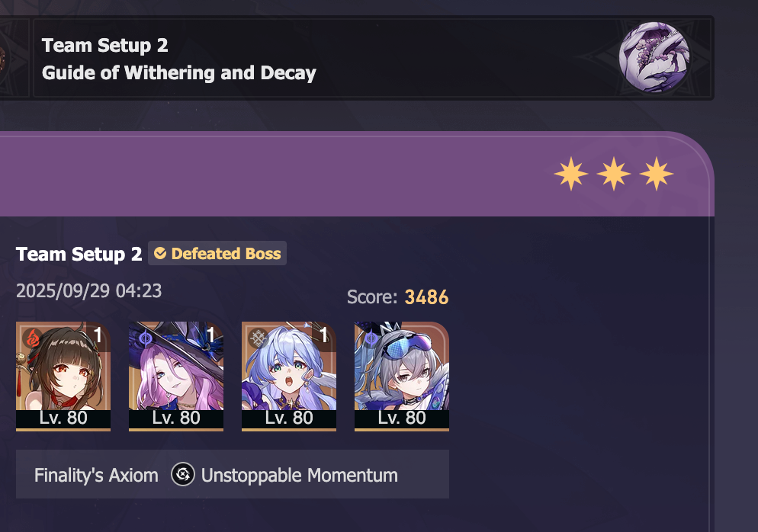This screenshot has width=758, height=532.
Task: Select the blue-haired character portrait
Action: tap(289, 376)
